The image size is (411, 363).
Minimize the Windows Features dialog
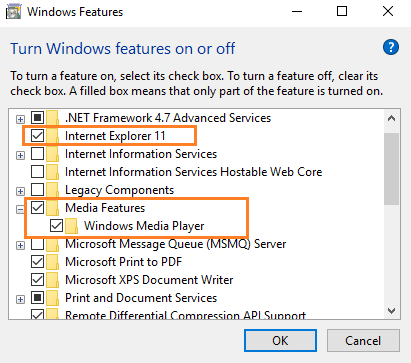click(x=297, y=12)
